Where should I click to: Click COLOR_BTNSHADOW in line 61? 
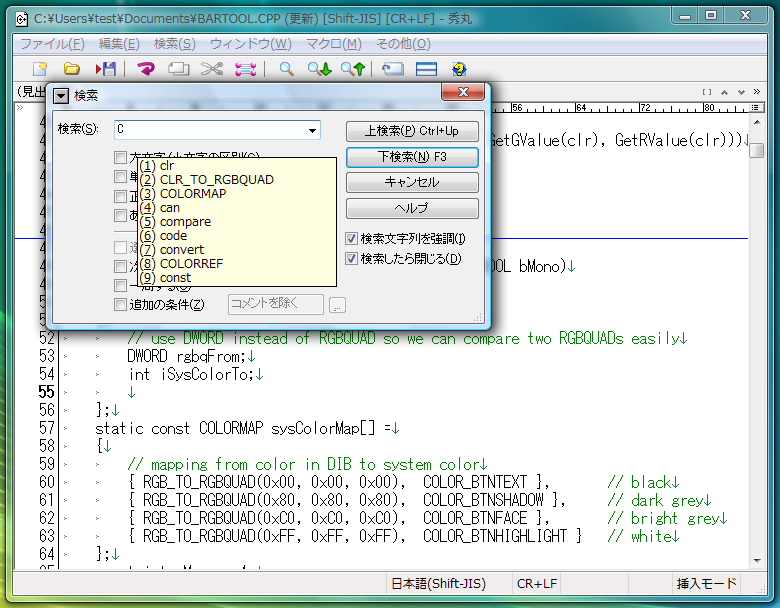click(x=484, y=500)
